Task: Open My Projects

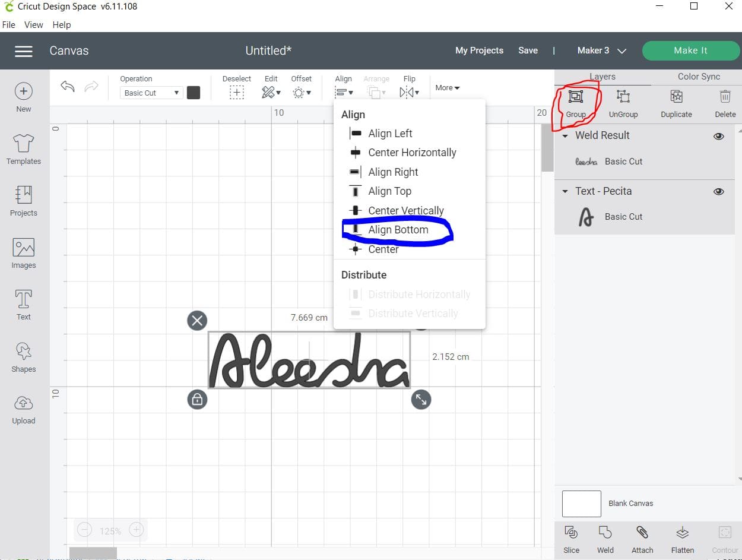Action: coord(479,50)
